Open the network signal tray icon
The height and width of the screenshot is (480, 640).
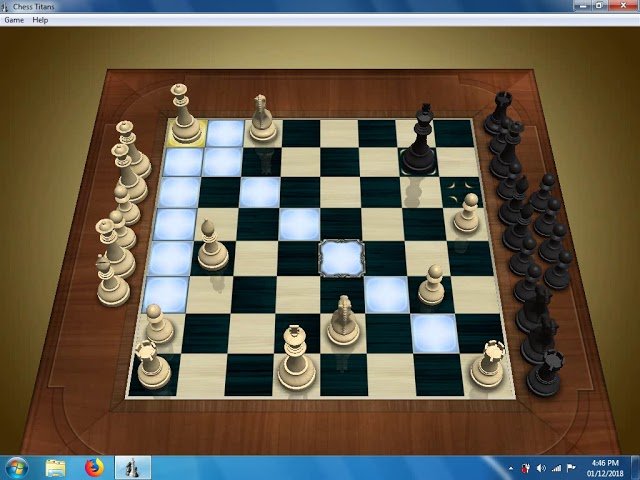tap(556, 468)
